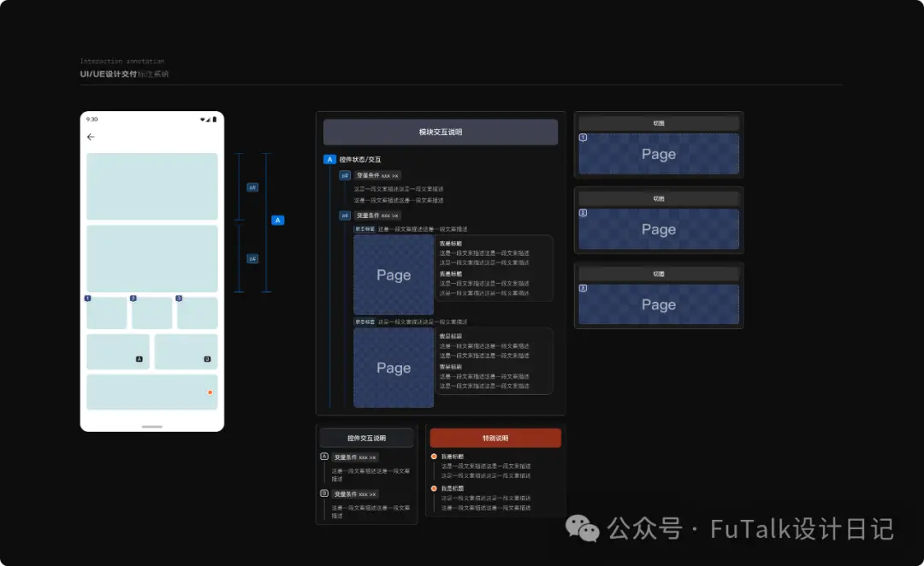
Task: Click the number 1 badge on the phone mockup
Action: coord(88,298)
